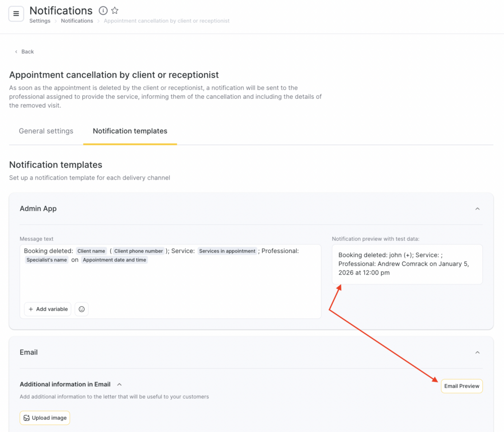Viewport: 504px width, 432px height.
Task: Go to Settings in the breadcrumb
Action: tap(40, 21)
